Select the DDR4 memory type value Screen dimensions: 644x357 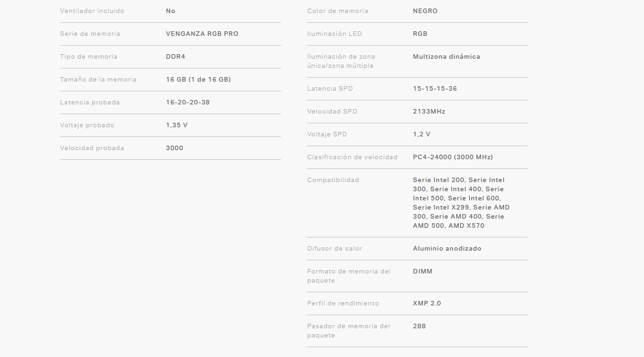tap(176, 57)
